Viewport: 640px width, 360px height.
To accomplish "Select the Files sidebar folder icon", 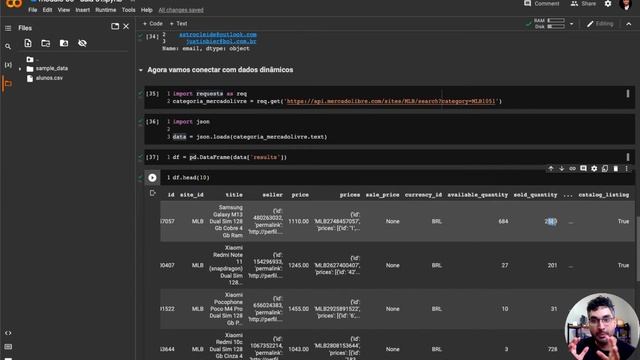I will (8, 84).
